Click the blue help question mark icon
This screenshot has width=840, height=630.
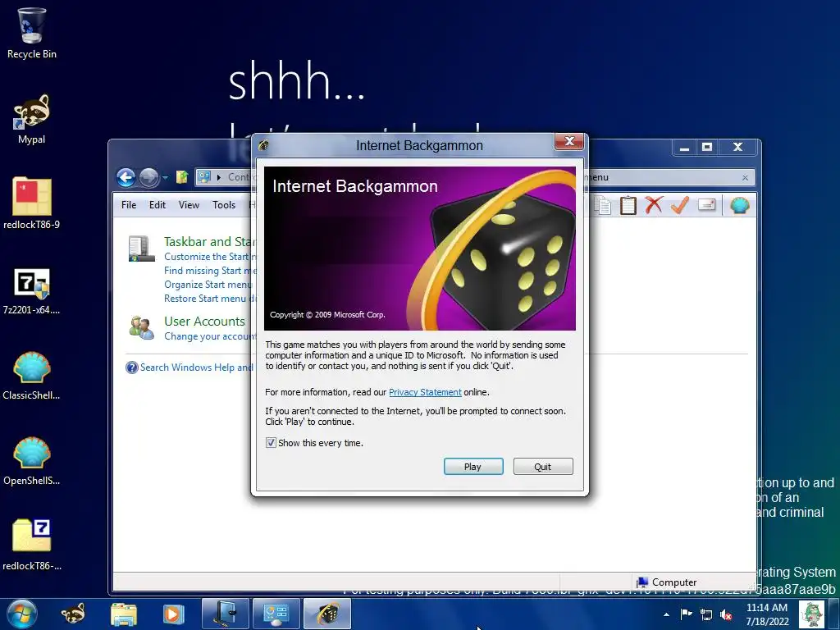(x=132, y=367)
